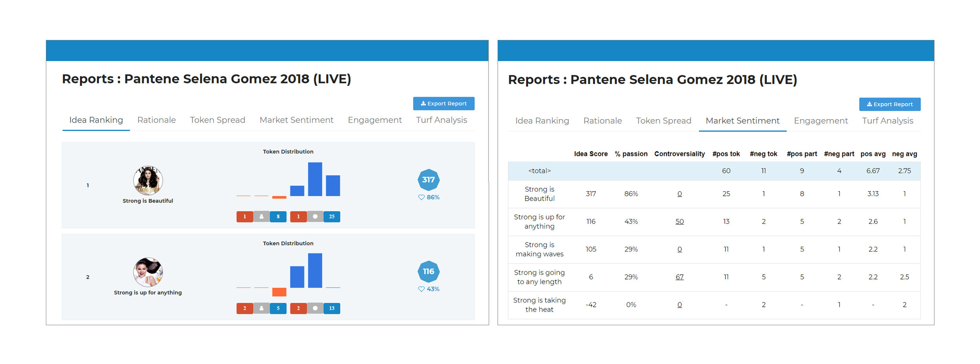This screenshot has height=364, width=980.
Task: Switch to Idea Ranking tab in the Market Sentiment panel
Action: (542, 121)
